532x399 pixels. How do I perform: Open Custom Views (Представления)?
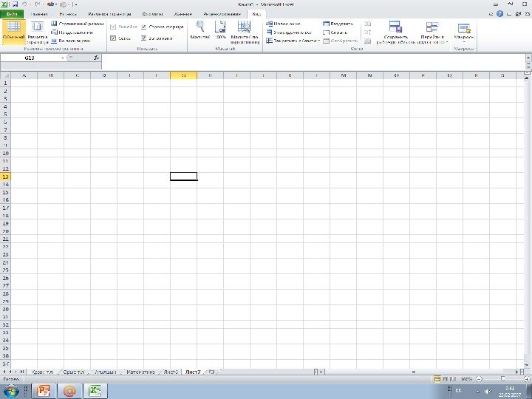[72, 33]
